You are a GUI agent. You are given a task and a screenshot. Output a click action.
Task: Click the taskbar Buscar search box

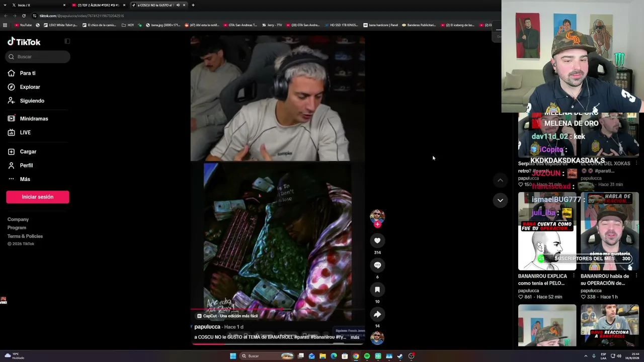(x=267, y=356)
